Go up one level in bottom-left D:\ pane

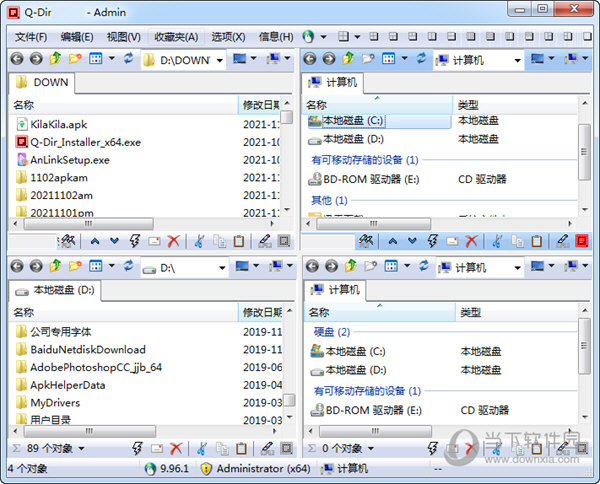click(55, 266)
